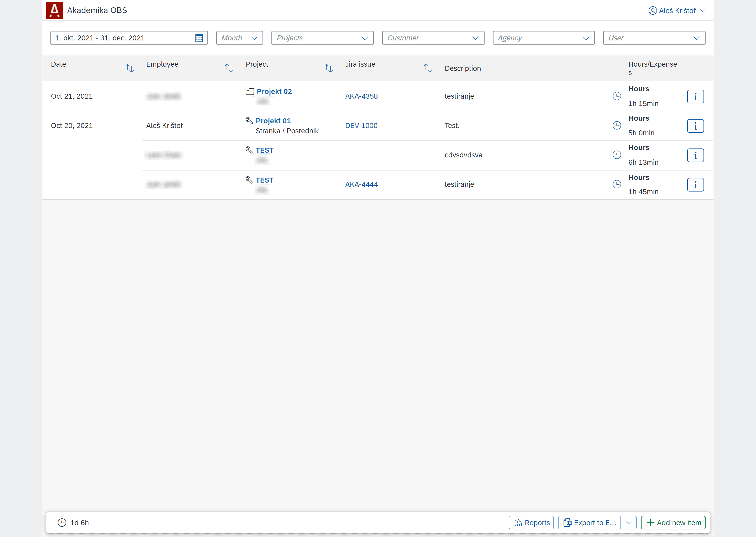
Task: Open the Projects filter dropdown
Action: point(322,38)
